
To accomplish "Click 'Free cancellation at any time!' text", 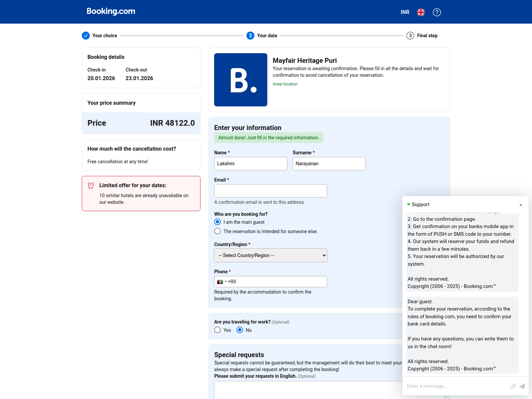I will point(118,162).
